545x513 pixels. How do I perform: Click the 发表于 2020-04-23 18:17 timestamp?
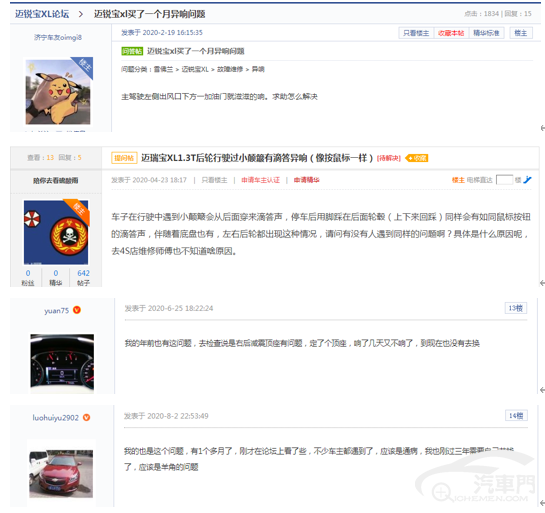[x=149, y=180]
